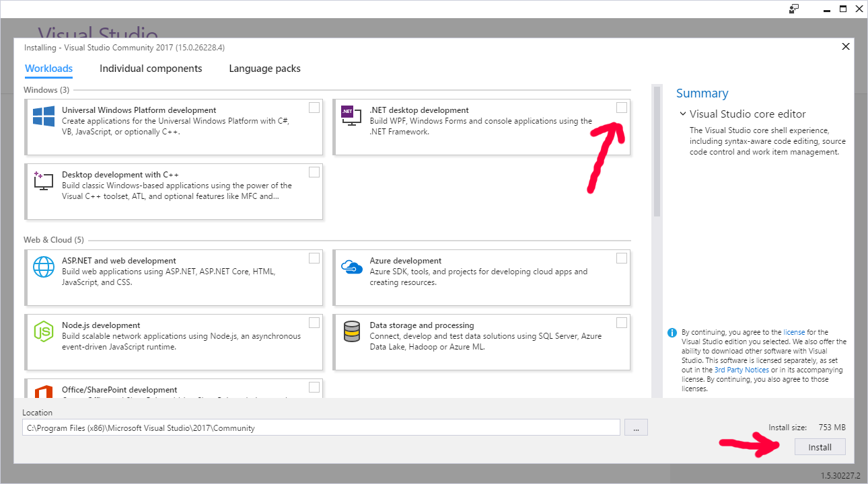Select the Desktop development with C++ icon
Viewport: 868px width, 484px height.
click(43, 180)
